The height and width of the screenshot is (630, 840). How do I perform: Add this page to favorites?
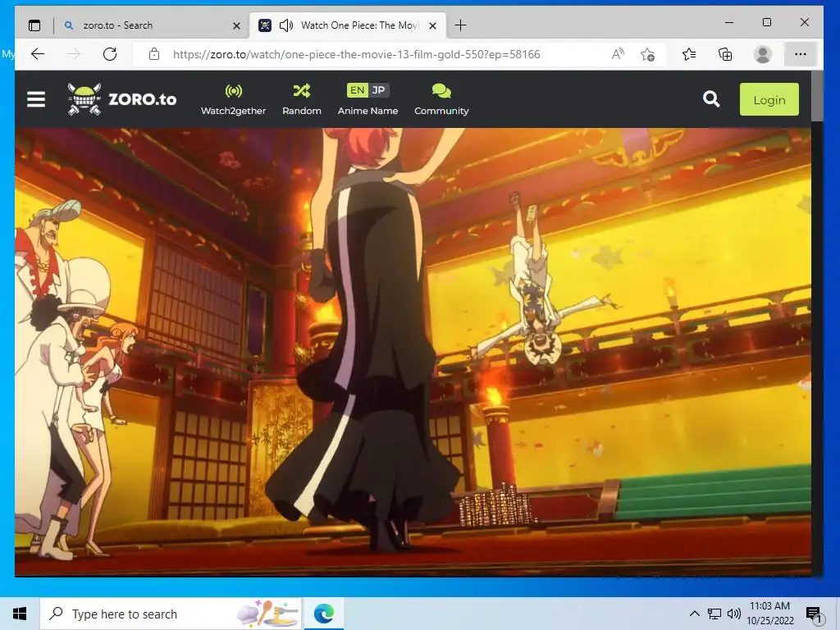tap(647, 54)
